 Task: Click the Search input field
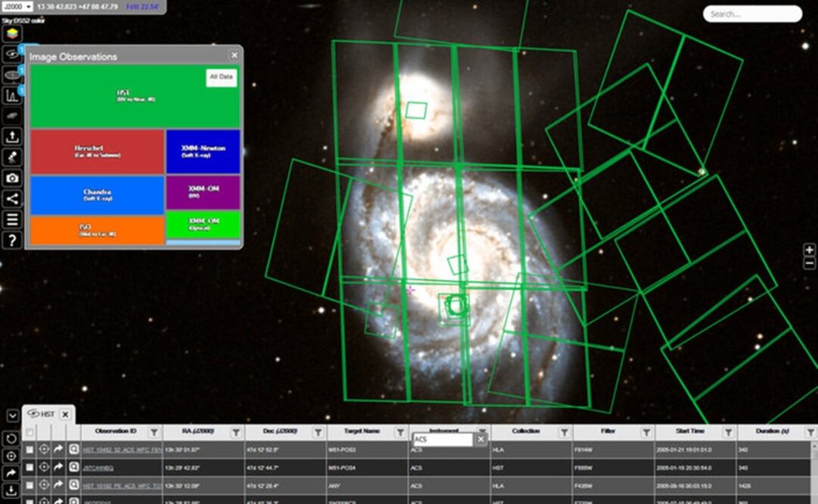[x=751, y=14]
